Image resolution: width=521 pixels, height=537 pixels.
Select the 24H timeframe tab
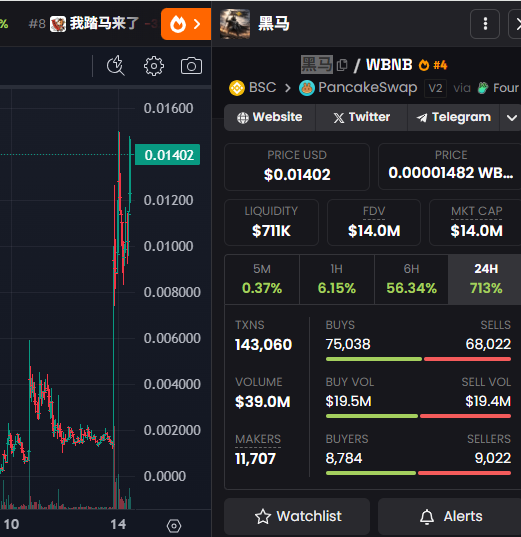click(485, 279)
